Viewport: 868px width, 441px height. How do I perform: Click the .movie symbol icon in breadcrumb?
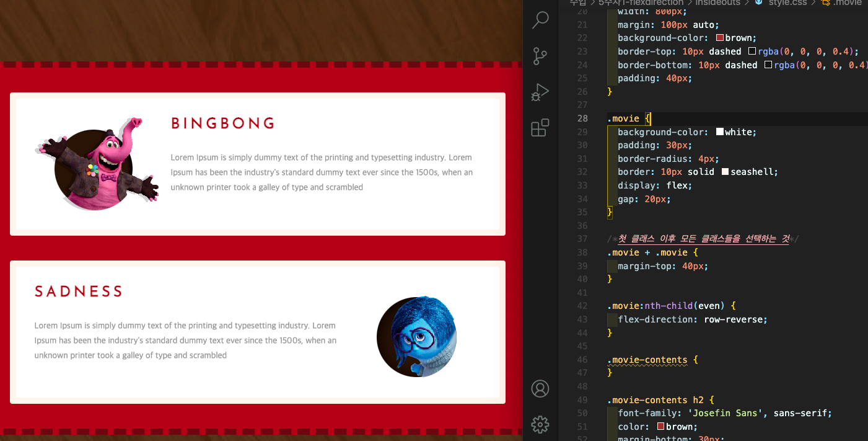[825, 3]
